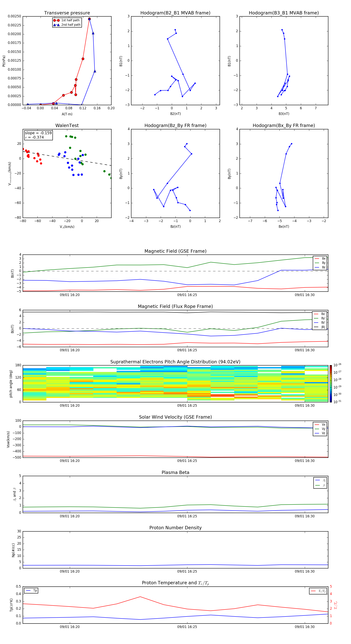Click the 'B3(nT)' x-axis label

click(x=284, y=114)
